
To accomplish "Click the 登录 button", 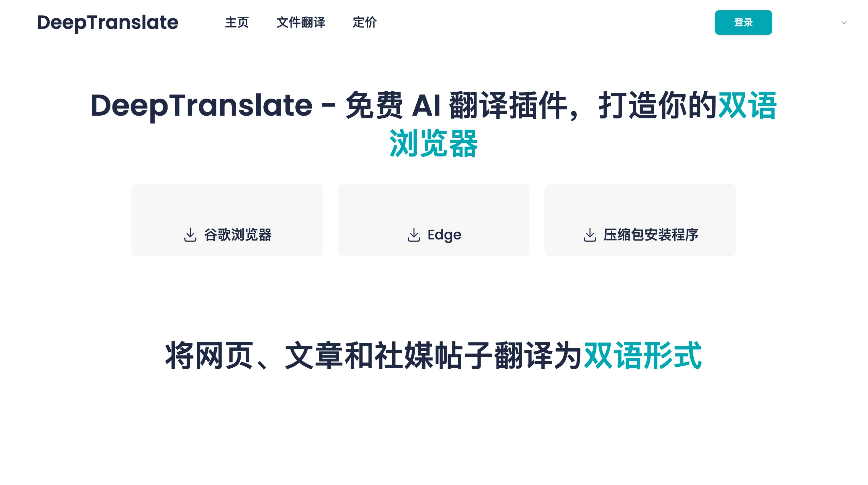I will coord(743,22).
